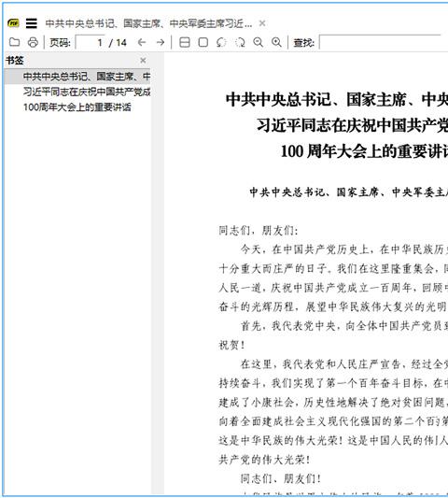Click the 书签 panel header label
Screen dimensions: 448x498
point(15,61)
